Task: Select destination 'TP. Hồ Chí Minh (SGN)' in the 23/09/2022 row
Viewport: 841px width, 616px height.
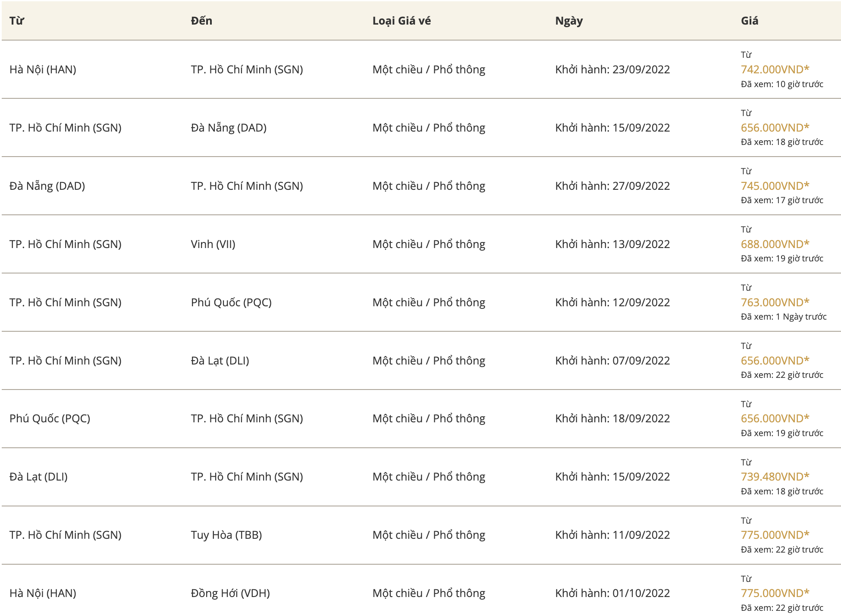Action: point(247,69)
